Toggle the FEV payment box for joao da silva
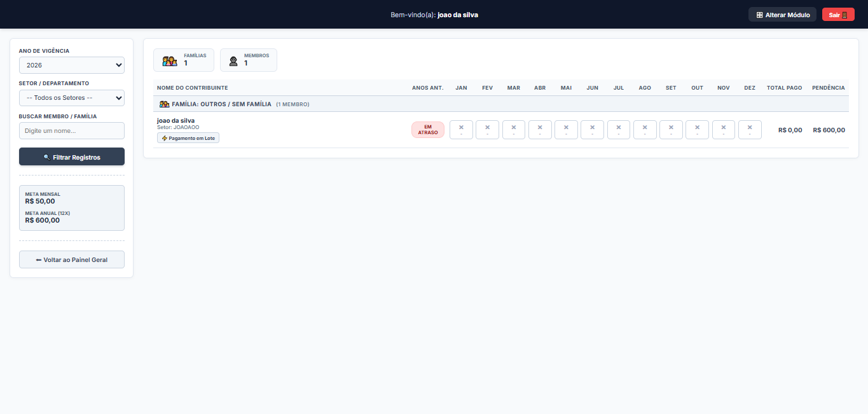This screenshot has width=868, height=414. click(x=487, y=130)
